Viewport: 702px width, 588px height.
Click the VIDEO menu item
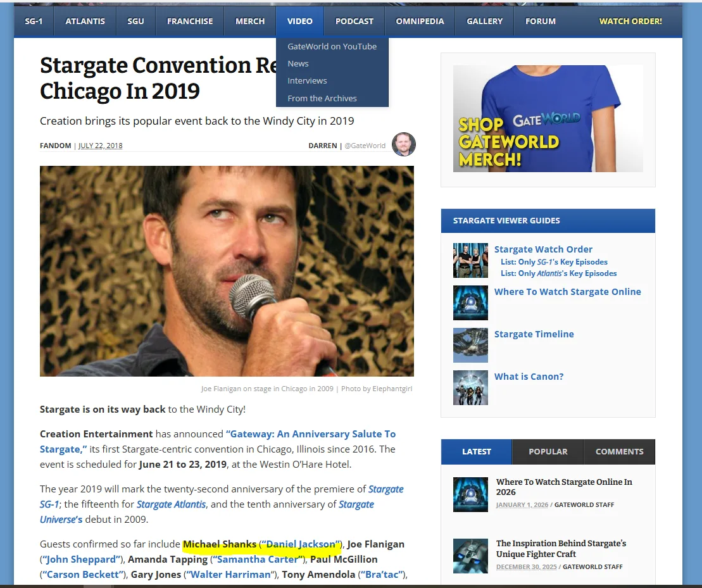click(x=299, y=21)
